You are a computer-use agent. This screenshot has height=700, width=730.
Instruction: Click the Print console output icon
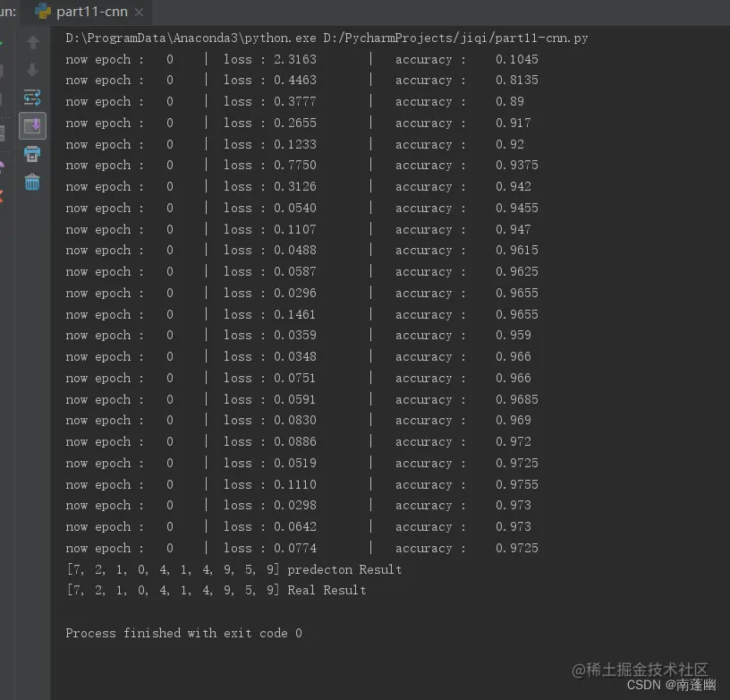pyautogui.click(x=32, y=153)
